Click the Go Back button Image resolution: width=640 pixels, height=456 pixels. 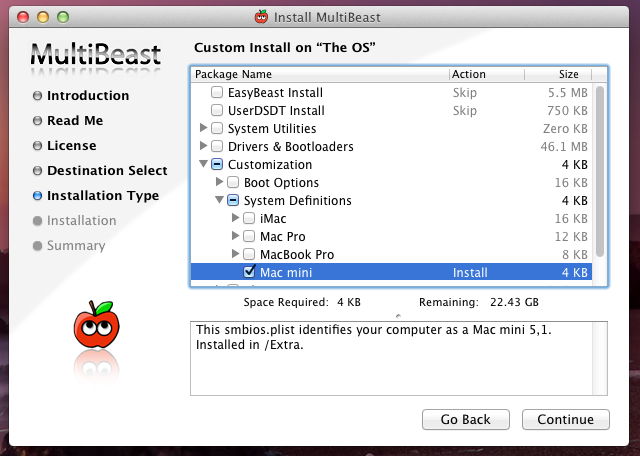[466, 419]
